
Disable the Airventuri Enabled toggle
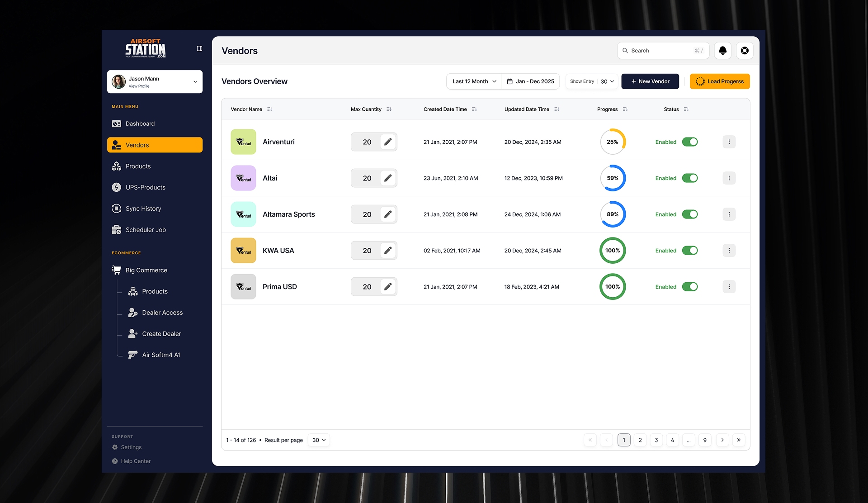coord(690,142)
